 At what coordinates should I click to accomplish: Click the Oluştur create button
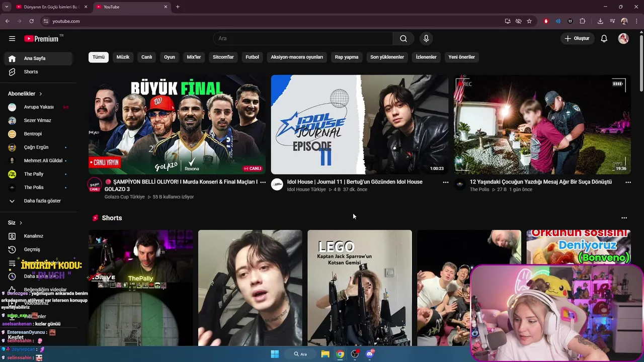tap(577, 38)
